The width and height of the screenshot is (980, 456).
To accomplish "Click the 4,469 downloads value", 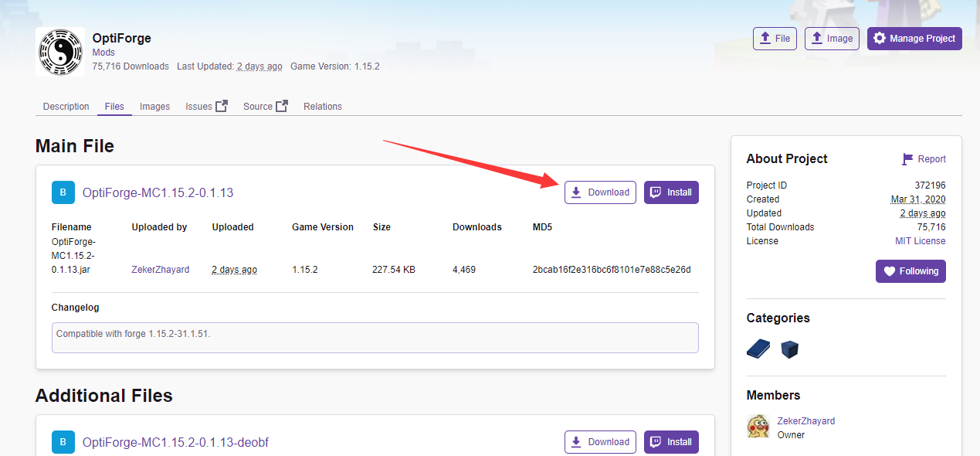I will click(x=464, y=270).
